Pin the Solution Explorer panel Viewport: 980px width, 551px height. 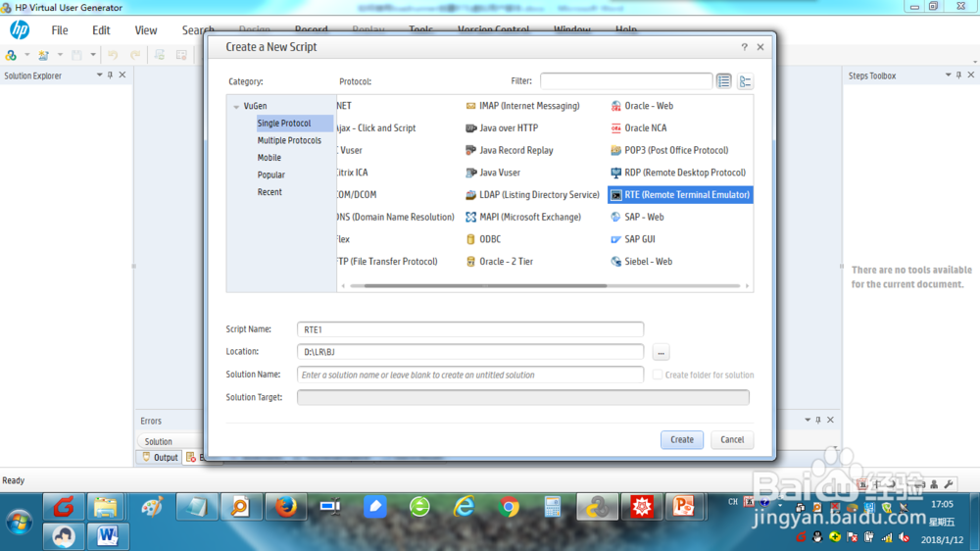pyautogui.click(x=110, y=75)
